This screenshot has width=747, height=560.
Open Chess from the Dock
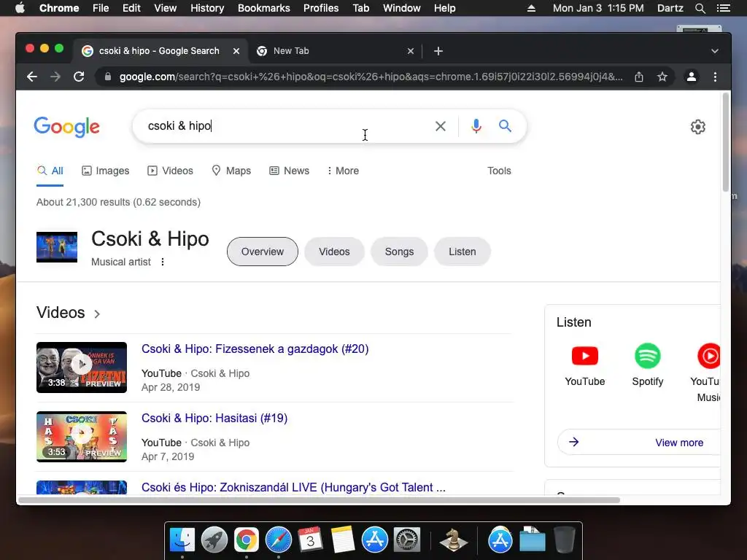pyautogui.click(x=453, y=540)
